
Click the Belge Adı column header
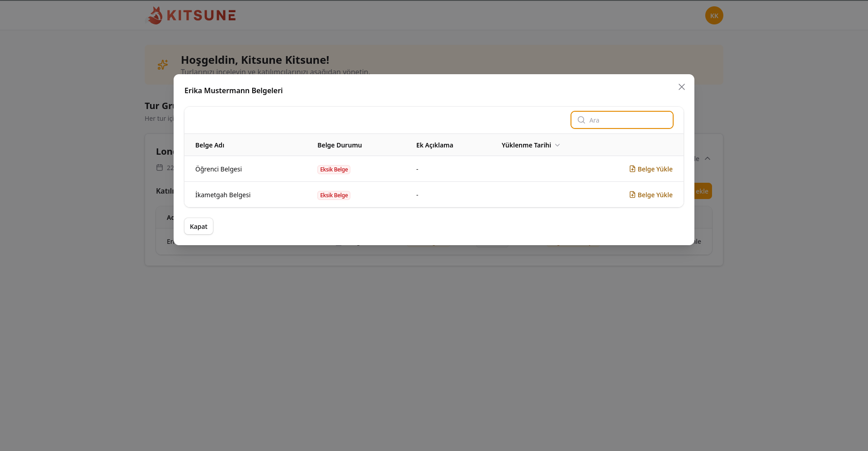[210, 145]
